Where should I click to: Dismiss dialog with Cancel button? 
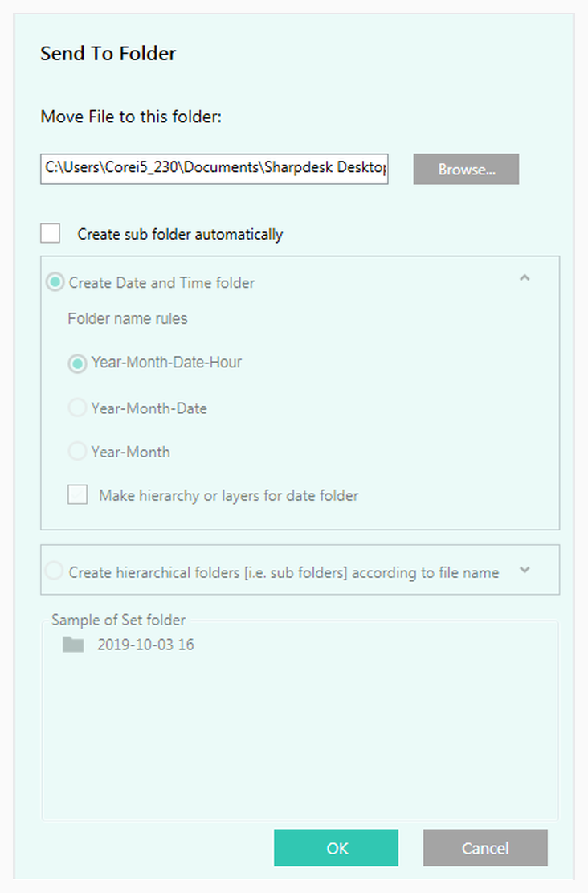[485, 848]
